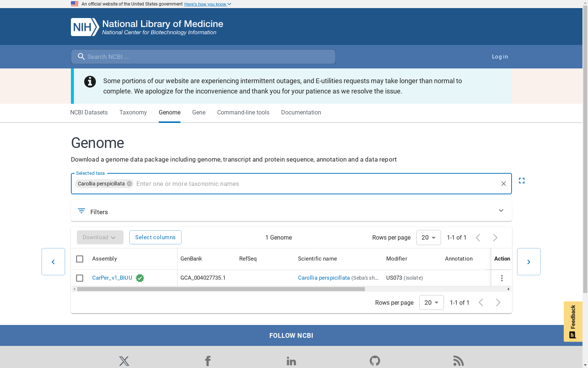Click the NIH National Library of Medicine logo
The height and width of the screenshot is (368, 588).
point(147,27)
